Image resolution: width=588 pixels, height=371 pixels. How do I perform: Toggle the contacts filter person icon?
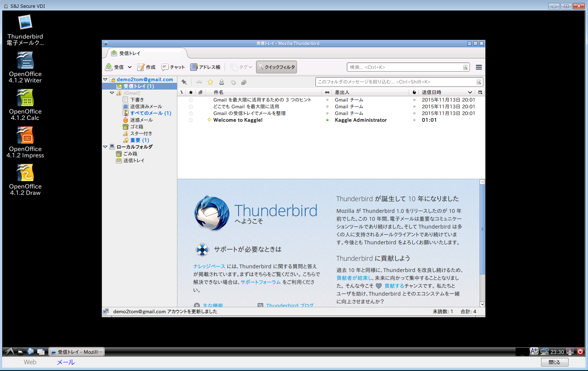coord(222,82)
